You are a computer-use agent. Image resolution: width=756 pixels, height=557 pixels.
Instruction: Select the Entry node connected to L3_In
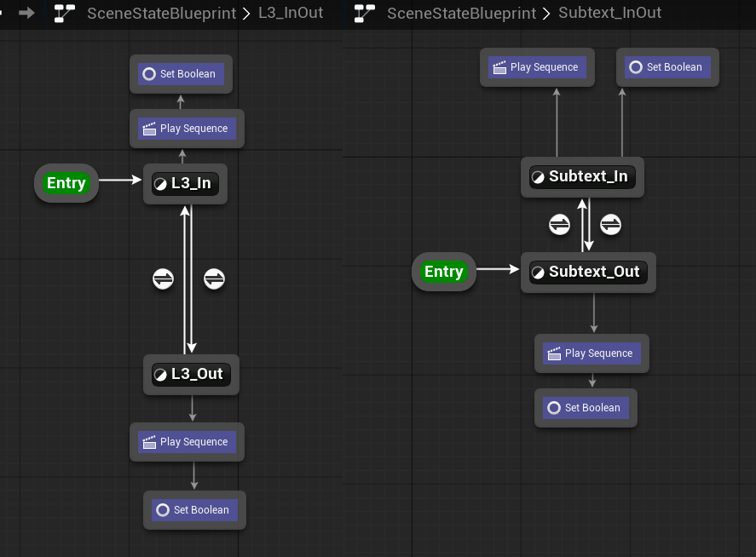[x=66, y=183]
